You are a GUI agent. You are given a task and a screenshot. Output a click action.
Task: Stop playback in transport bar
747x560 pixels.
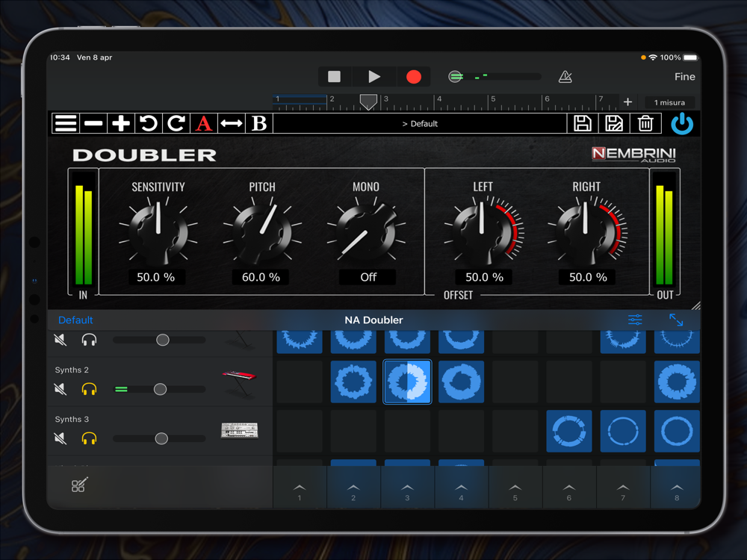pyautogui.click(x=335, y=77)
